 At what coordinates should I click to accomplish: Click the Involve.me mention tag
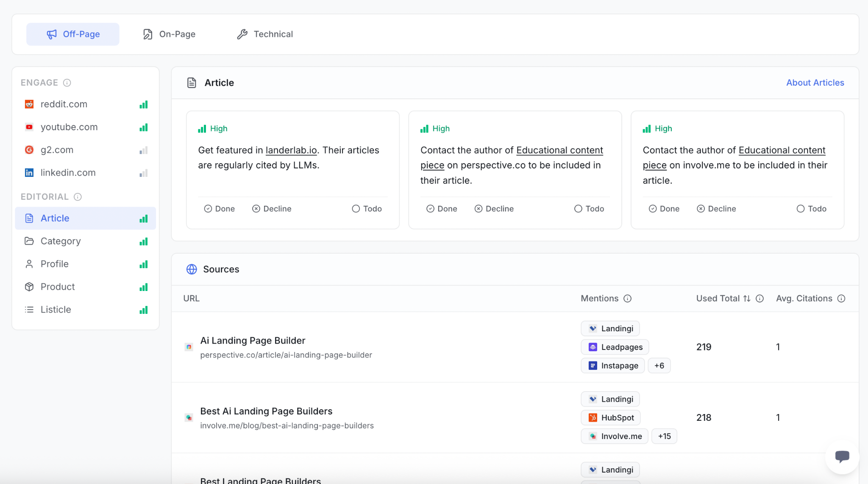pos(615,436)
